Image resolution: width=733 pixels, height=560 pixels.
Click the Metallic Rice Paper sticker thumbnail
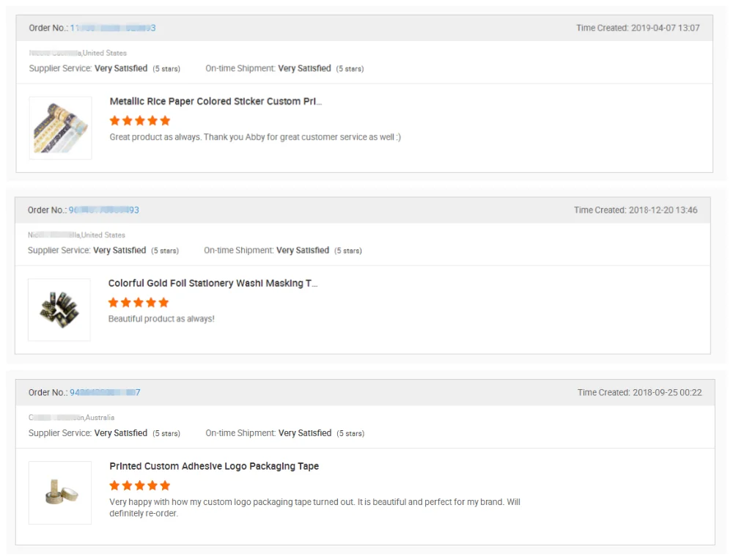click(x=60, y=128)
